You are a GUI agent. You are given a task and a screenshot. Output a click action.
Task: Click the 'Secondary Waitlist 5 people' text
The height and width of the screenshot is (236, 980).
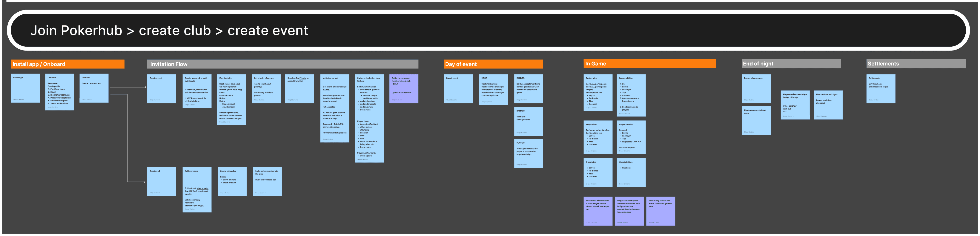[x=264, y=94]
